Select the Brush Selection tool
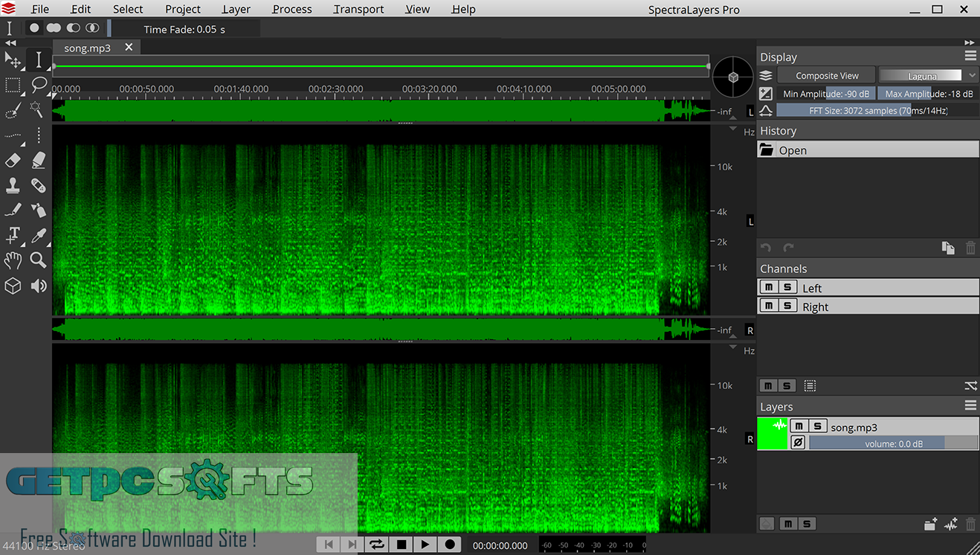Image resolution: width=980 pixels, height=555 pixels. click(13, 111)
